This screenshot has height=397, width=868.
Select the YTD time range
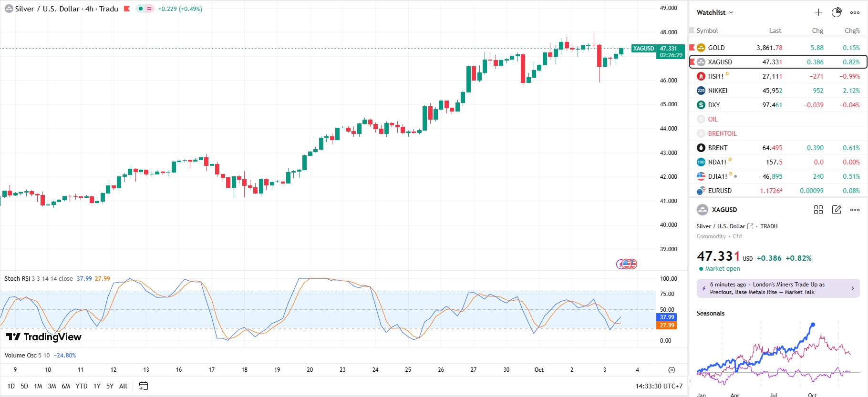82,386
